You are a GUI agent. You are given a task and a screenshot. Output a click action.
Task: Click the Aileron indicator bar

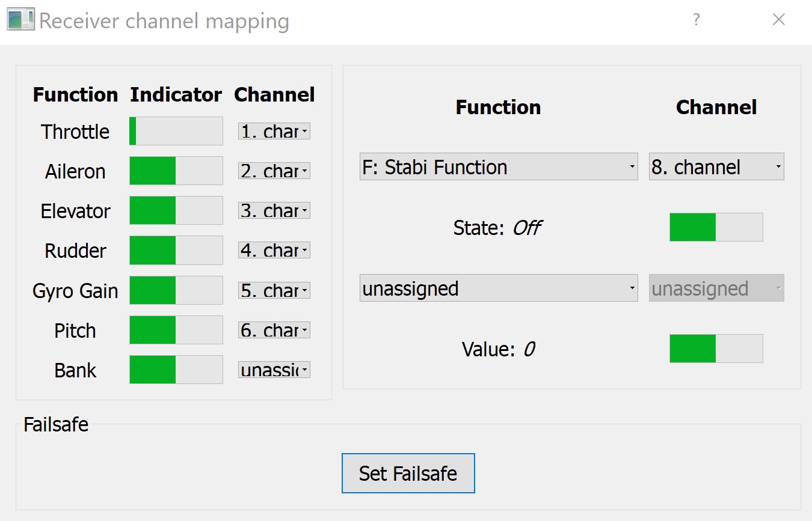click(176, 171)
